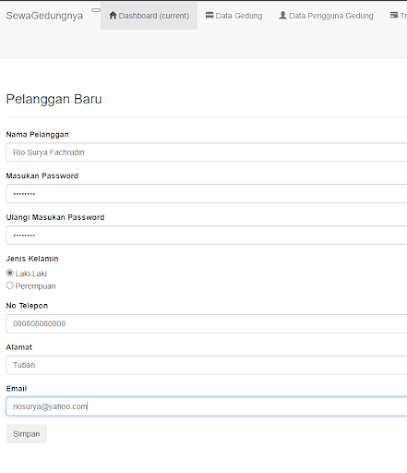Click inside the Email input field
The height and width of the screenshot is (473, 407).
(207, 406)
